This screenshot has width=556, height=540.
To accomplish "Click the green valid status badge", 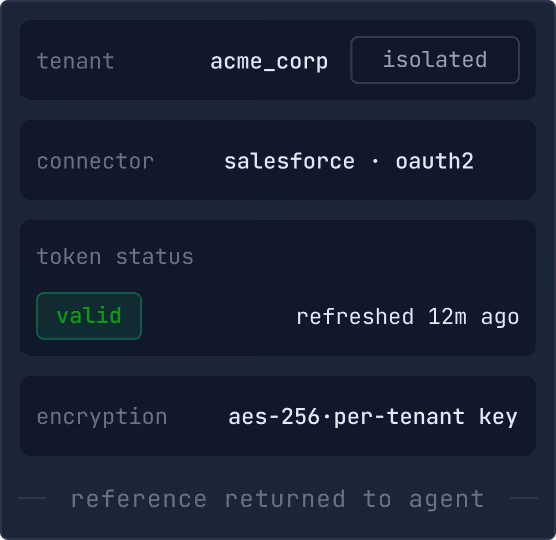I will click(x=89, y=316).
